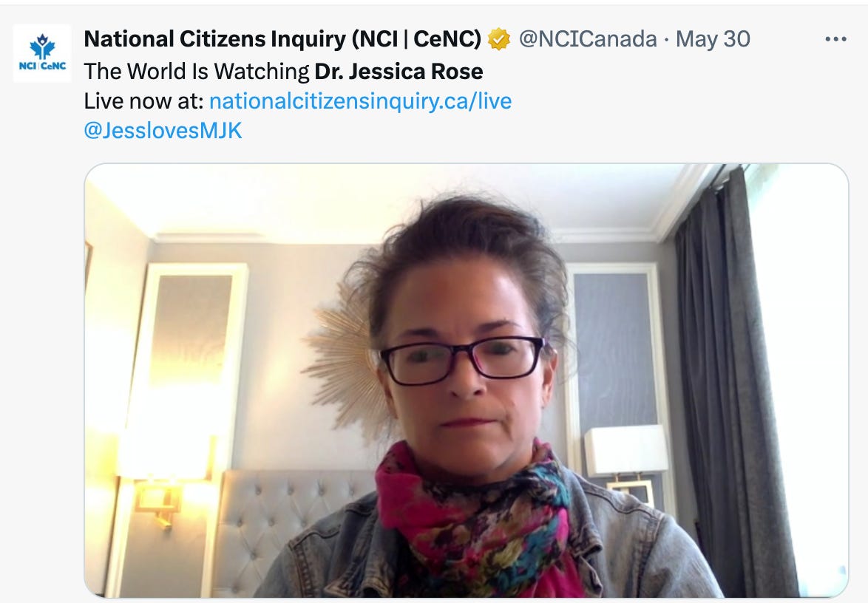Select the "The World Is Watching" text
Image resolution: width=868 pixels, height=603 pixels.
pos(197,72)
